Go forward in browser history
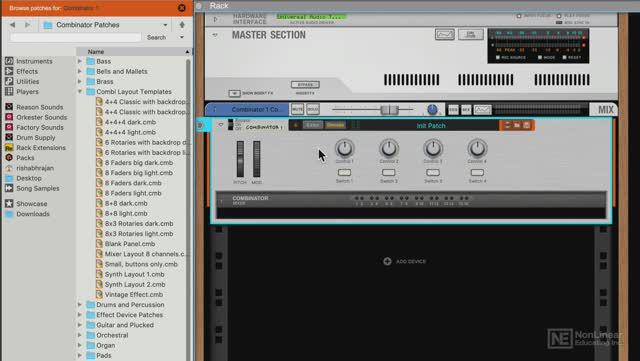The image size is (640, 361). click(27, 25)
